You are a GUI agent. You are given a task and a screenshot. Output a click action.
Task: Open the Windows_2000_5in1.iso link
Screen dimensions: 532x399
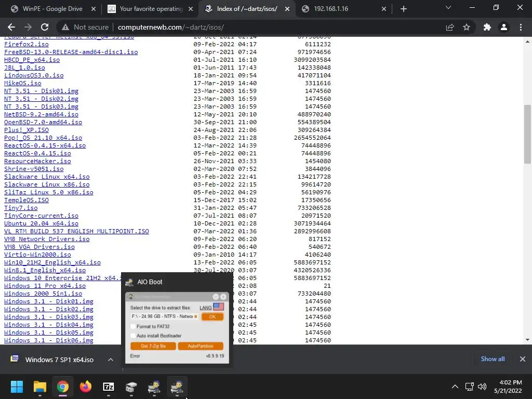43,294
